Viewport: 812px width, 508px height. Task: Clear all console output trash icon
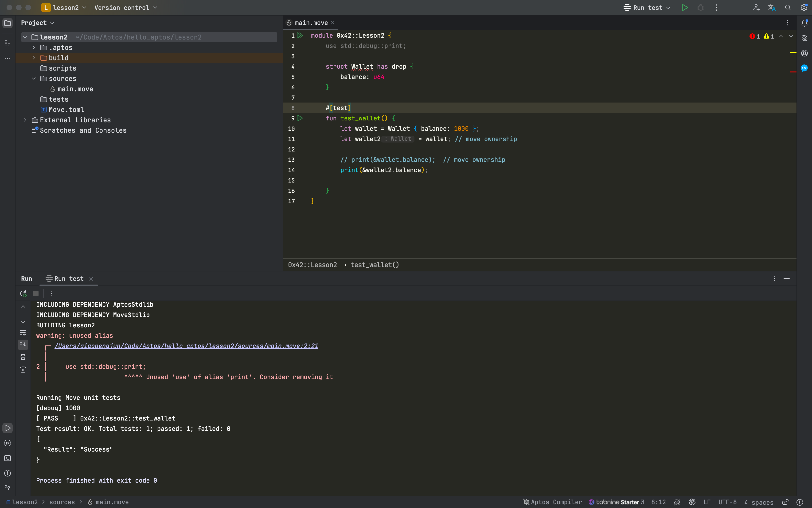[x=23, y=369]
